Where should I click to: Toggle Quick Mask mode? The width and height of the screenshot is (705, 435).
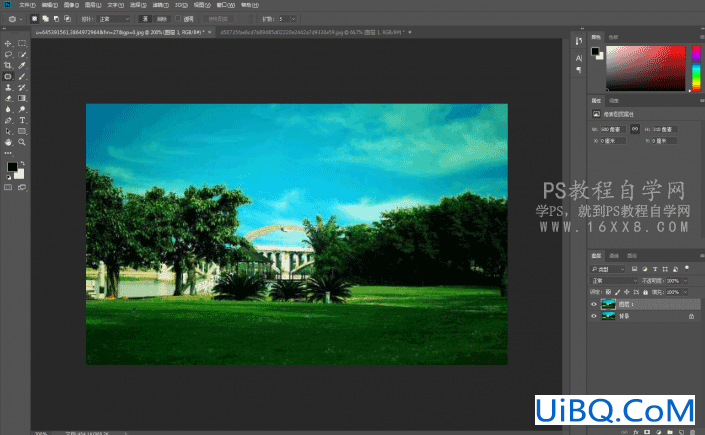point(8,188)
